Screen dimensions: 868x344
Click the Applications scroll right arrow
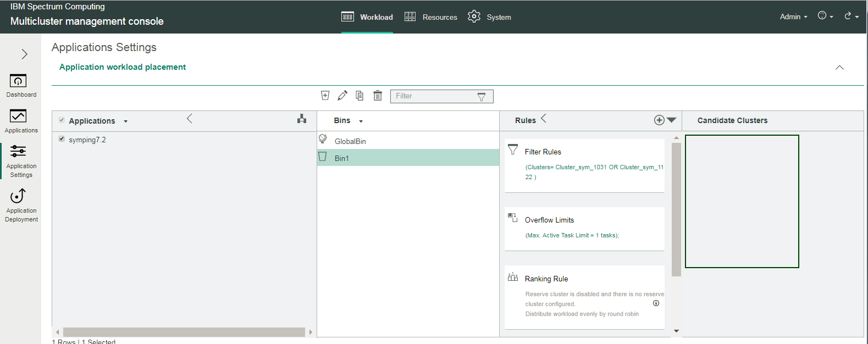click(311, 332)
